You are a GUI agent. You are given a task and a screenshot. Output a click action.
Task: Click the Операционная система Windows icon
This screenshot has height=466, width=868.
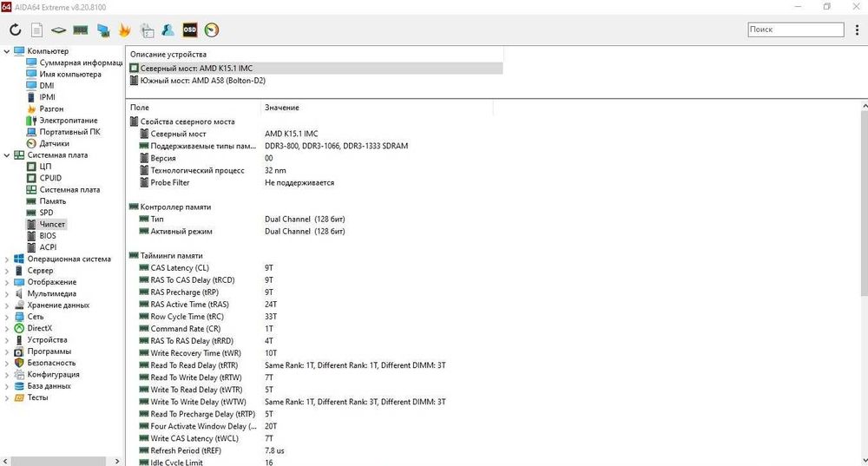[x=19, y=259]
